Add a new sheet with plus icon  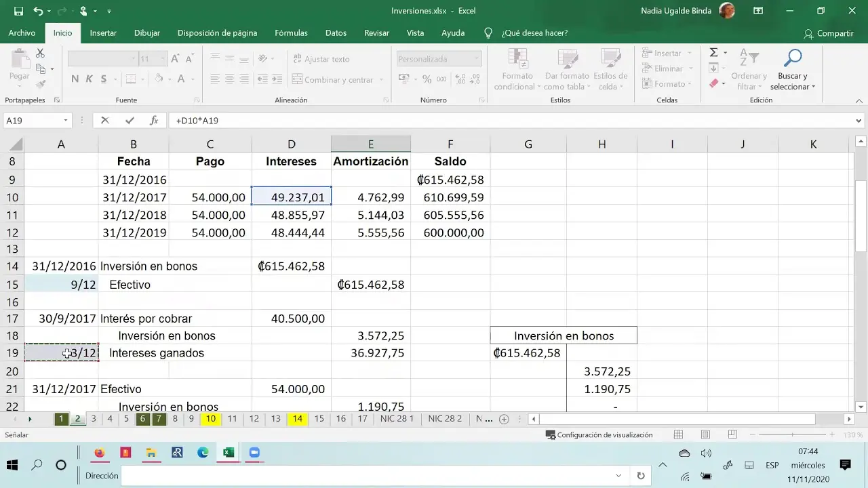(x=504, y=419)
